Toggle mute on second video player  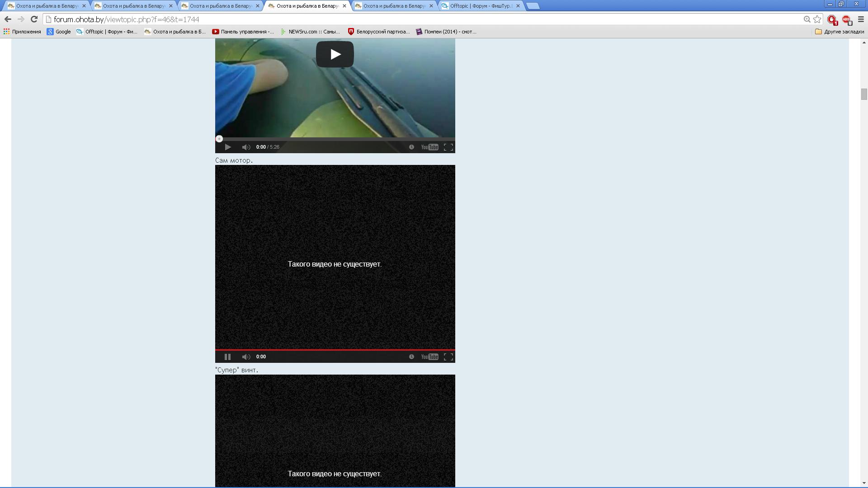tap(246, 357)
